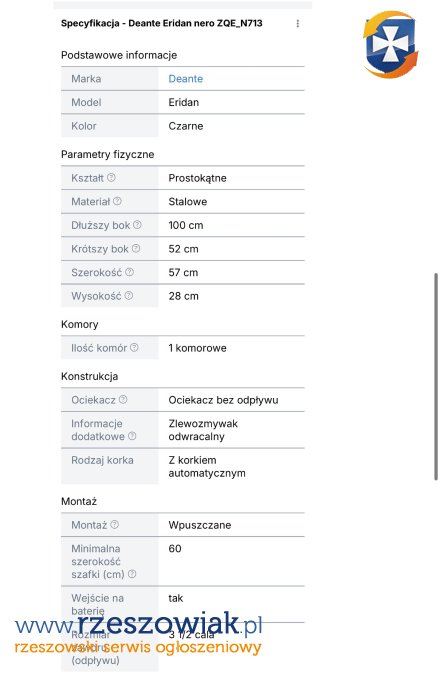Viewport: 441px width, 675px height.
Task: Open help icon for Minimalna szerokość szafki
Action: pyautogui.click(x=132, y=574)
